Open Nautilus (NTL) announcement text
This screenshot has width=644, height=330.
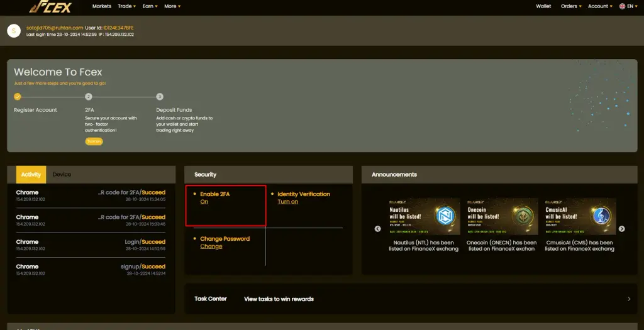tap(423, 245)
